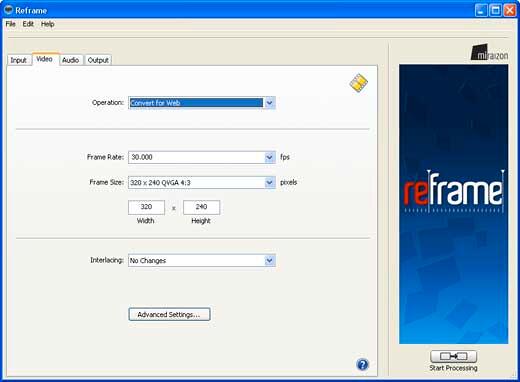
Task: Click the Operation label
Action: (x=108, y=103)
